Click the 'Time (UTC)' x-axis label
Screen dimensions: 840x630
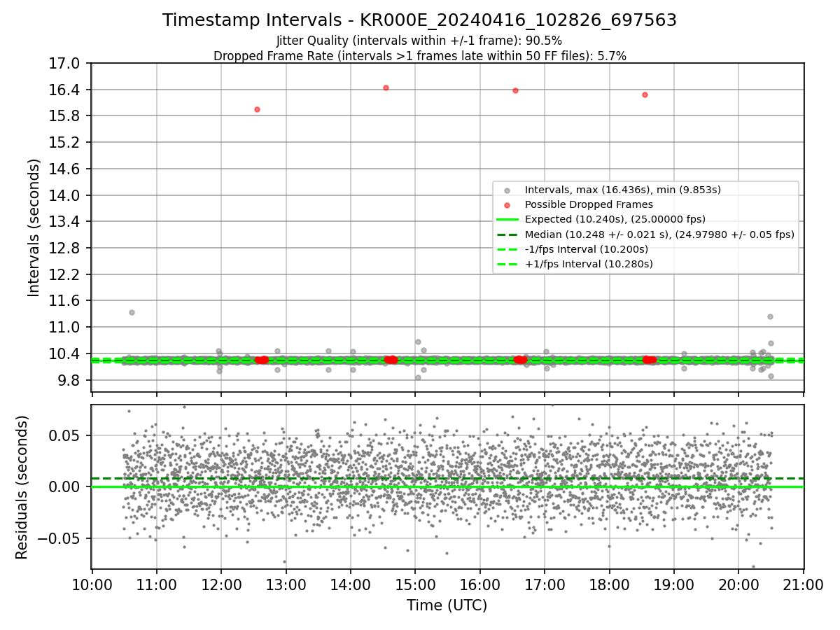click(x=447, y=605)
